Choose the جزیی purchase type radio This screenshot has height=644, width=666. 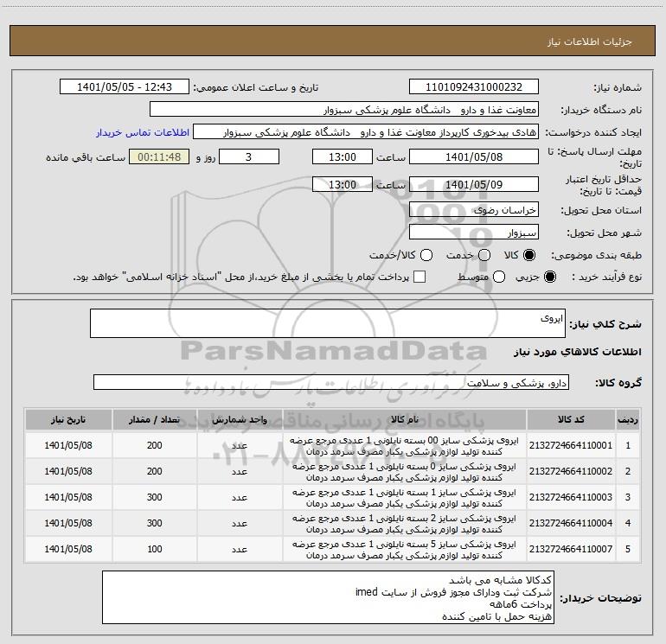550,277
